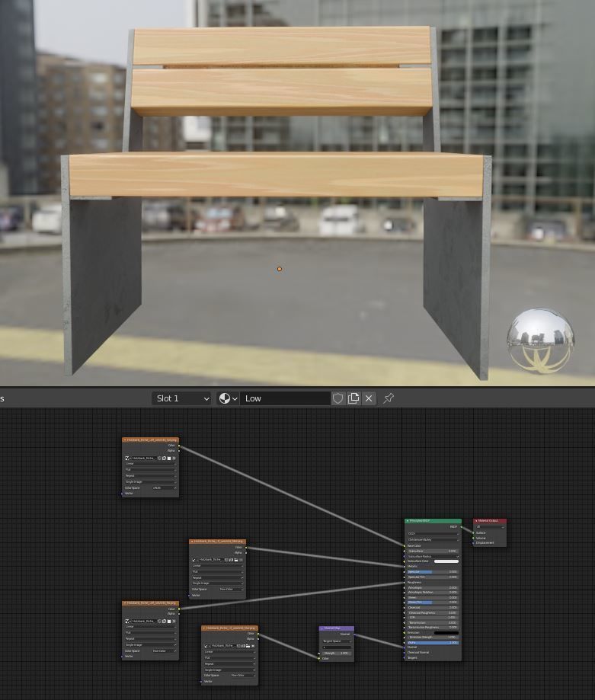The image size is (595, 700).
Task: Click the Normal output socket of Normal Map node
Action: (354, 634)
